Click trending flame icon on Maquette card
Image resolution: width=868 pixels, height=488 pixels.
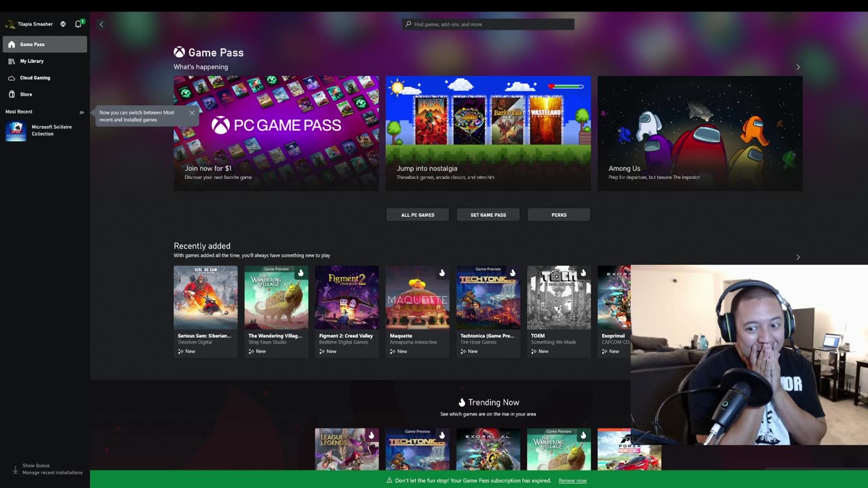[x=441, y=273]
